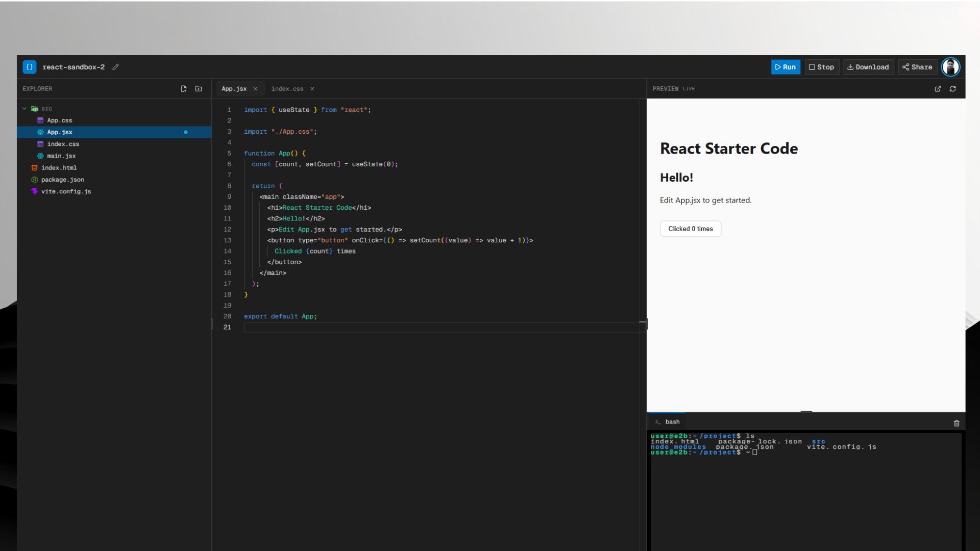The height and width of the screenshot is (551, 980).
Task: Click the pencil icon to rename project
Action: [116, 67]
